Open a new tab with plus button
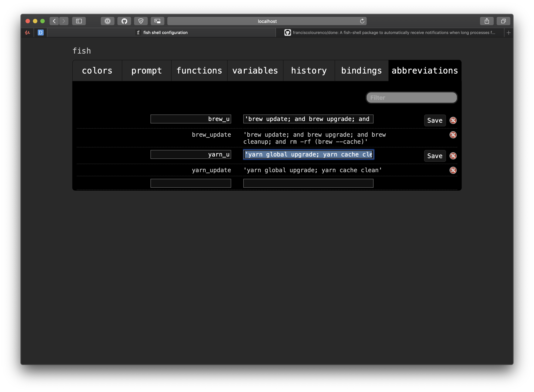 (508, 33)
